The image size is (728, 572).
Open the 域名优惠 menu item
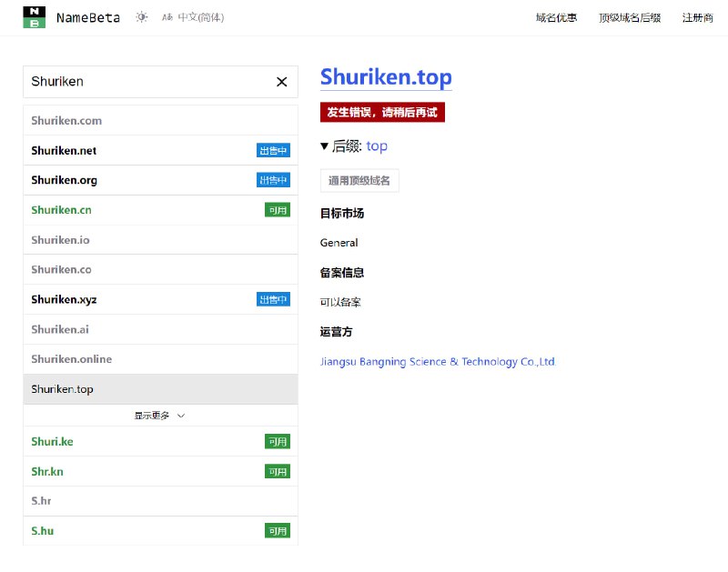(x=555, y=17)
